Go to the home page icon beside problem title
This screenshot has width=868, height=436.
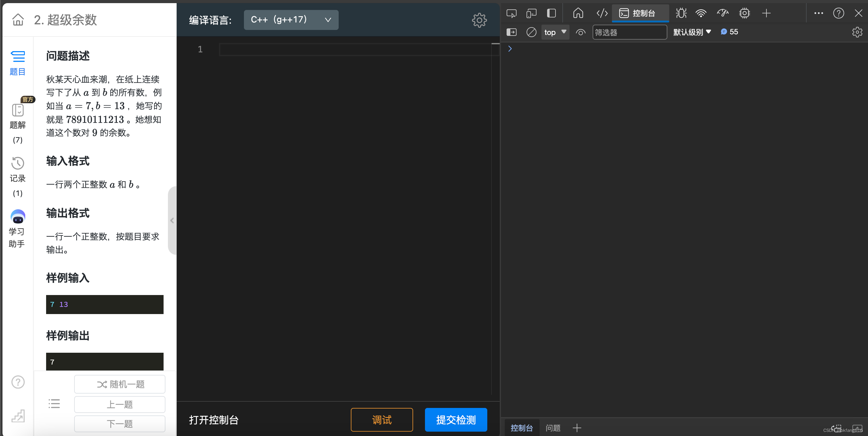pos(18,20)
